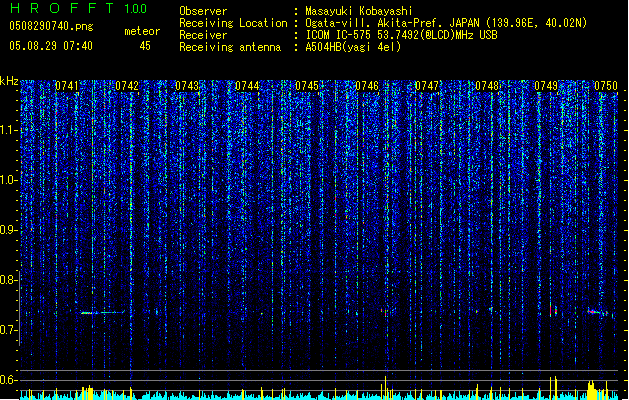Screen dimensions: 629x400
Task: Click the Observer field label
Action: pyautogui.click(x=203, y=11)
